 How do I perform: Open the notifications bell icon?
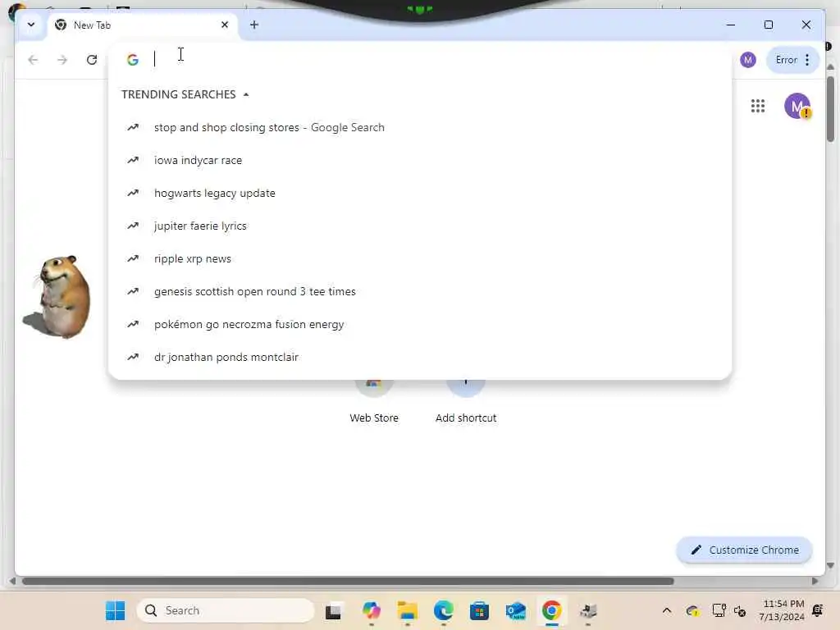click(x=818, y=610)
